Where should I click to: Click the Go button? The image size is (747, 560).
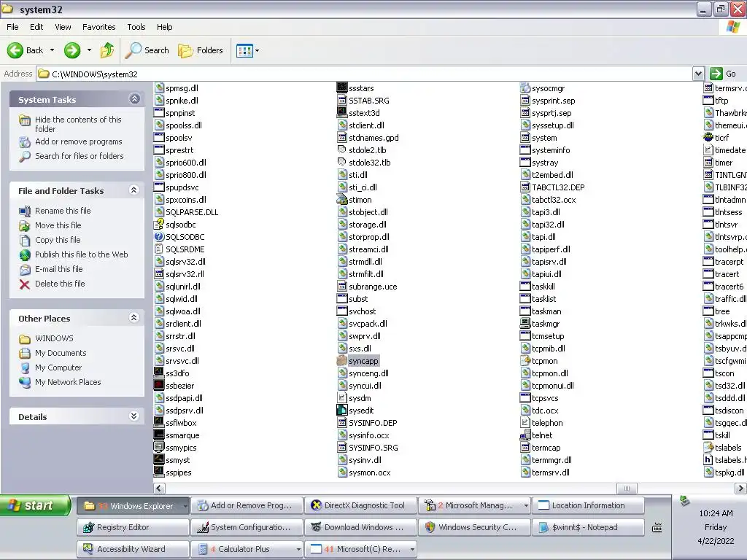pos(724,74)
